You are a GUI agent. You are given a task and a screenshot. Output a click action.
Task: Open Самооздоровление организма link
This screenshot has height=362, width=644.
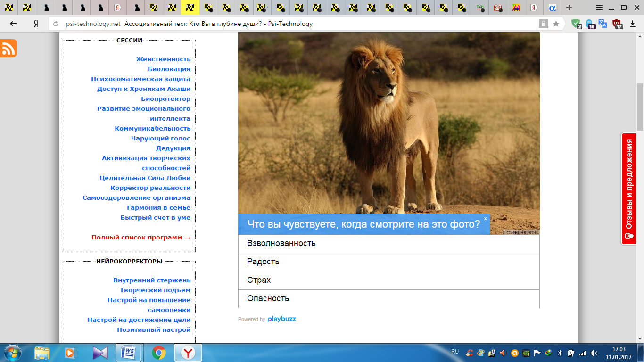(136, 197)
